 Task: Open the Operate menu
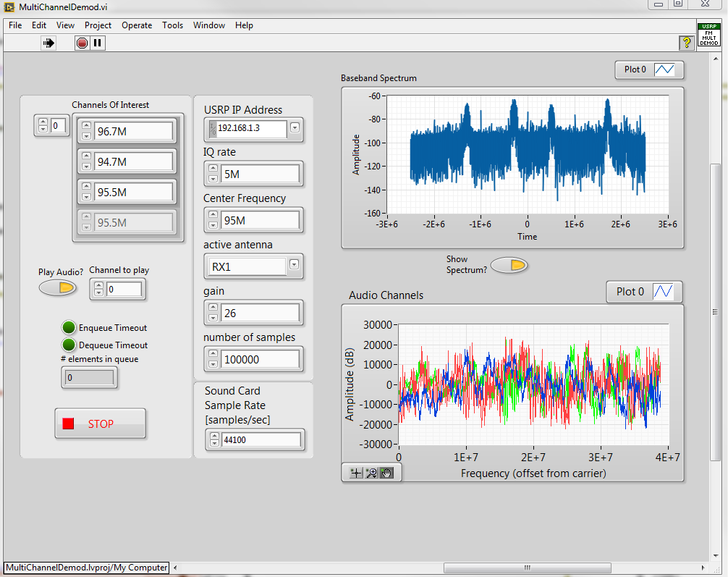pos(137,25)
